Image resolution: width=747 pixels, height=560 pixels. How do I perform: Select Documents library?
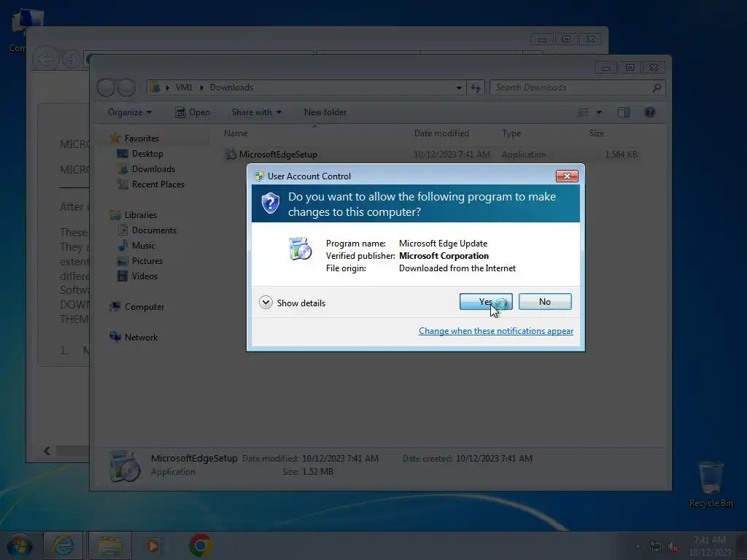coord(154,230)
